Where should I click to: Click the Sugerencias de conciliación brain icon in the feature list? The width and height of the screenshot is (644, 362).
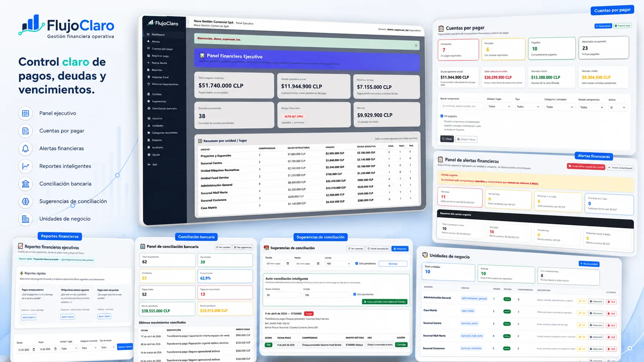25,201
